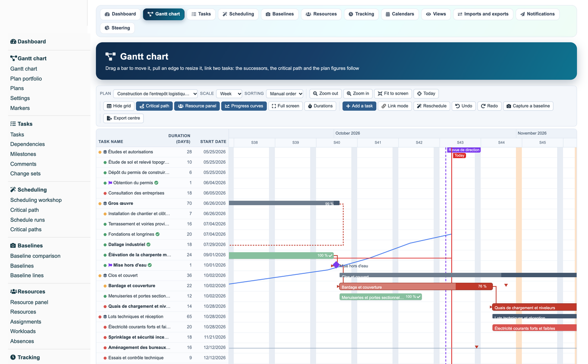Viewport: 588px width, 364px height.
Task: Open the Scale dropdown set to Week
Action: pyautogui.click(x=229, y=94)
